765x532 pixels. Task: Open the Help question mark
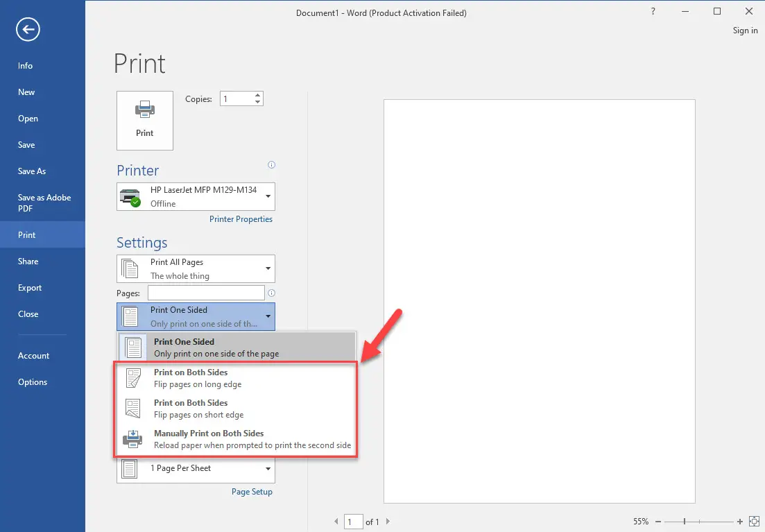tap(653, 11)
